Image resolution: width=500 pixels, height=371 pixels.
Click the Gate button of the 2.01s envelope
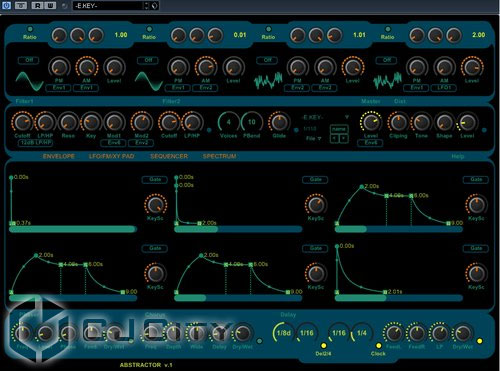[x=476, y=248]
